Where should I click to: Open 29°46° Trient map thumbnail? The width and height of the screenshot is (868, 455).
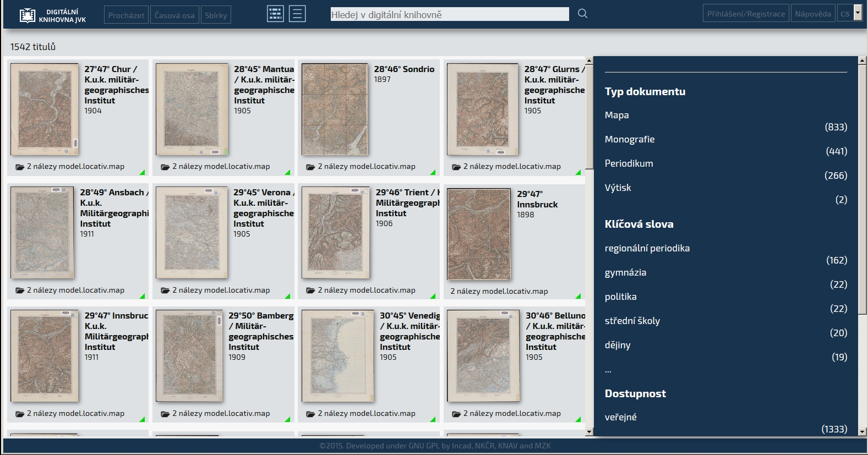[336, 233]
